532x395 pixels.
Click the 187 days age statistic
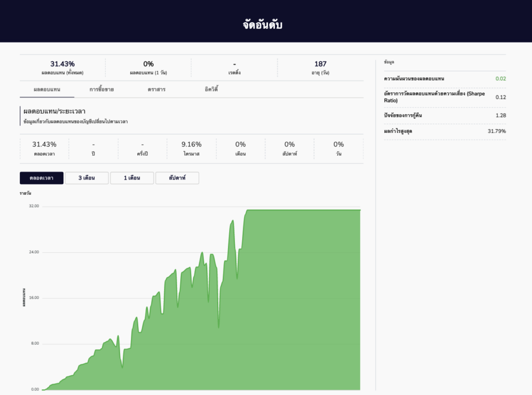tap(321, 63)
